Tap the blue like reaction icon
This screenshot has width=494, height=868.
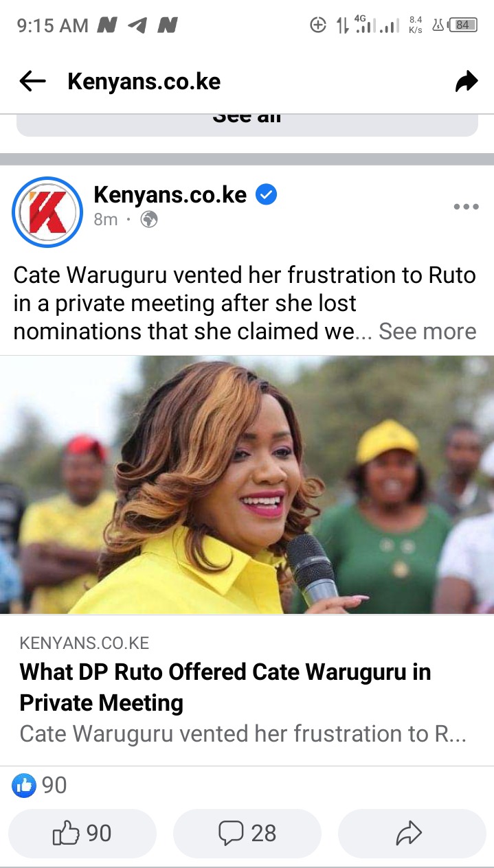point(24,786)
